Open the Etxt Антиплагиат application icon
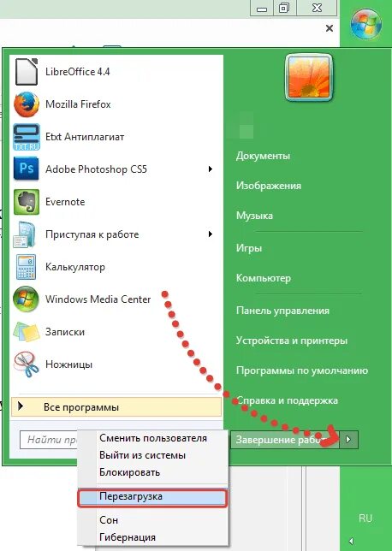The image size is (392, 551). [27, 137]
